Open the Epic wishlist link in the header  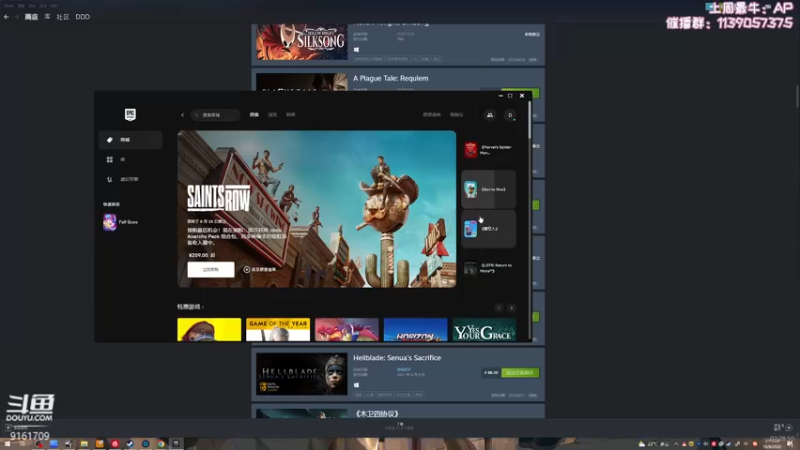coord(432,115)
